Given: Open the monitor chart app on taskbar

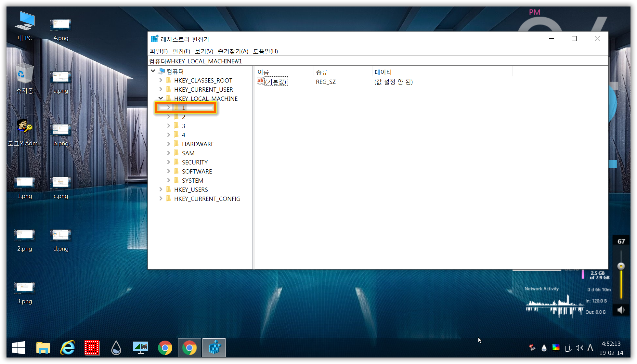Looking at the screenshot, I should click(x=141, y=348).
